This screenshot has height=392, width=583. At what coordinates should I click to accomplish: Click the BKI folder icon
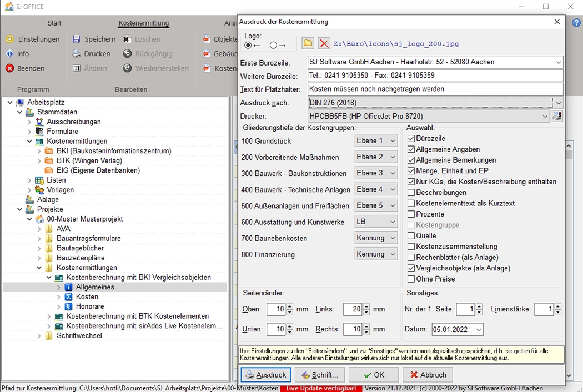click(x=49, y=151)
